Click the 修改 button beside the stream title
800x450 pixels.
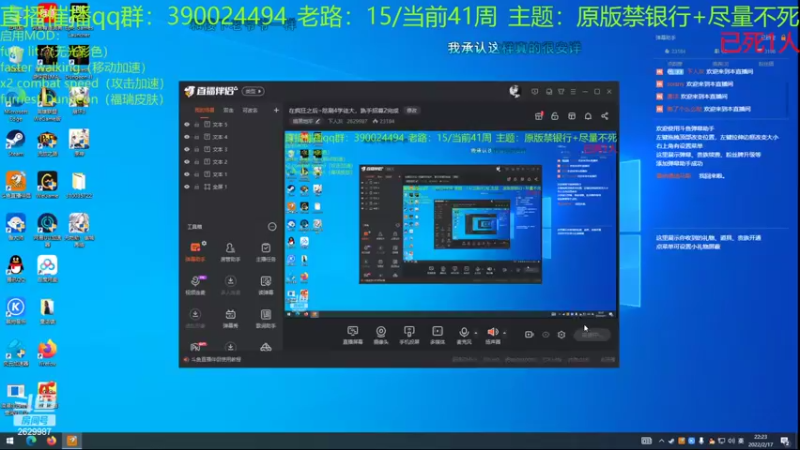(x=411, y=111)
